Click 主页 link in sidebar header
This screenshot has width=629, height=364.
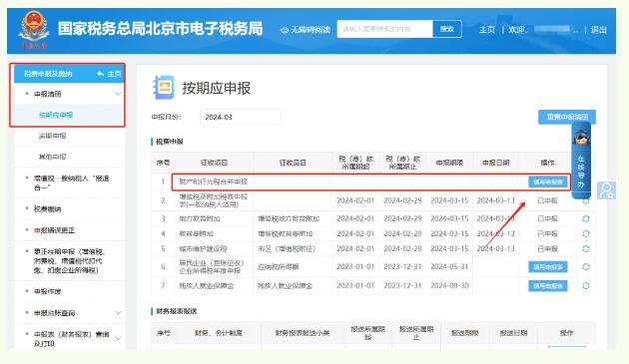[x=115, y=74]
